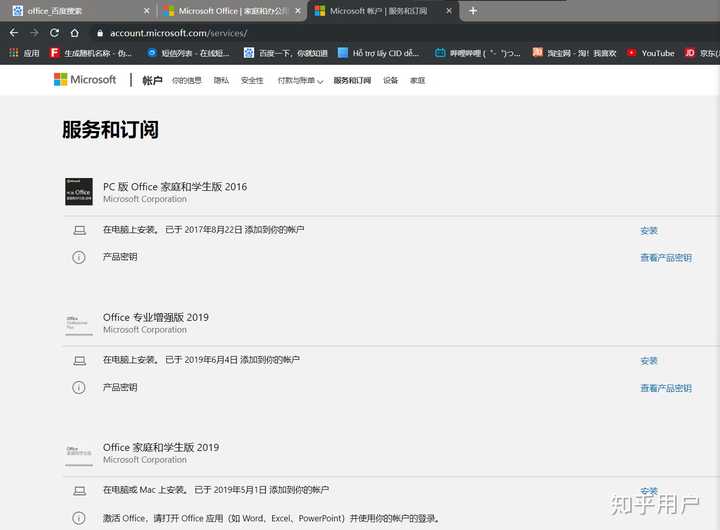Open the 你的信息 navigation item
Viewport: 720px width, 530px height.
pos(186,80)
